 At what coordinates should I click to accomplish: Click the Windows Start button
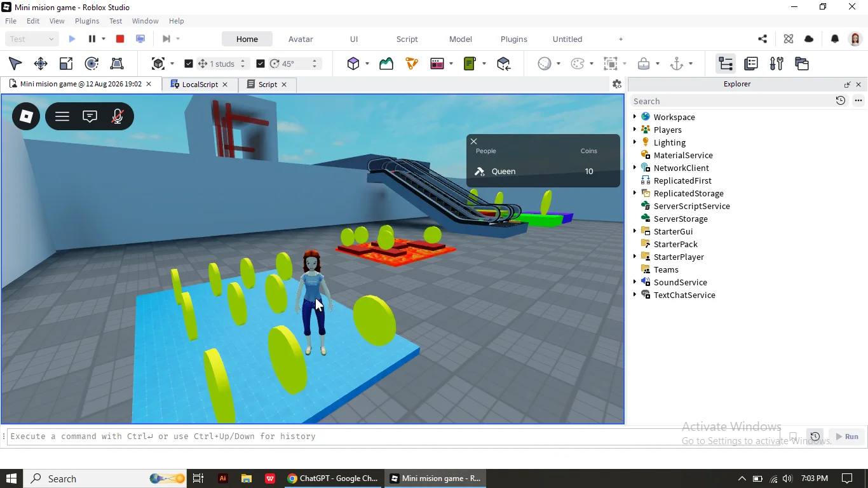(x=11, y=478)
